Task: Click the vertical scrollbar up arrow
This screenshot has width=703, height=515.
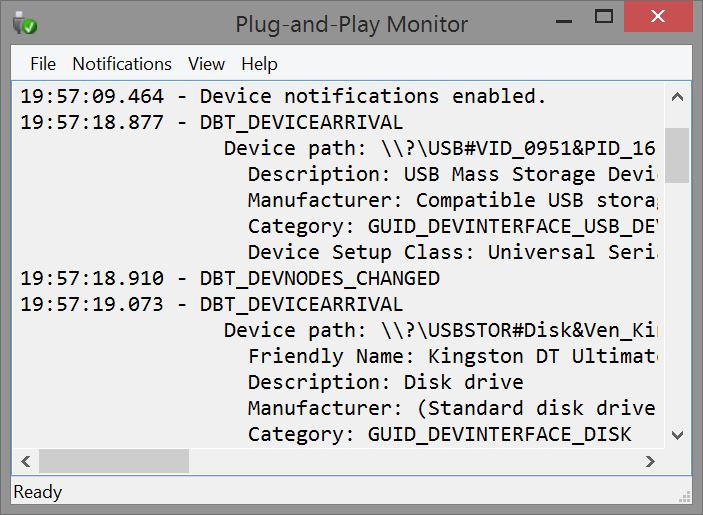Action: click(x=677, y=97)
